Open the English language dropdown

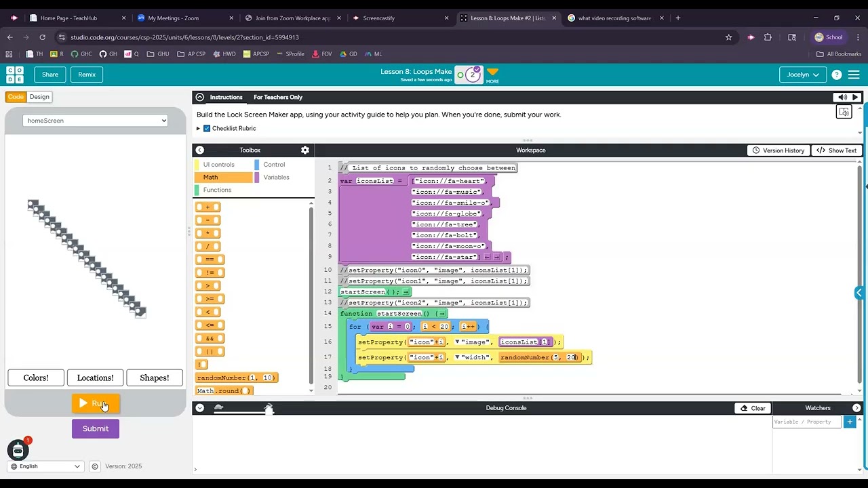click(44, 466)
